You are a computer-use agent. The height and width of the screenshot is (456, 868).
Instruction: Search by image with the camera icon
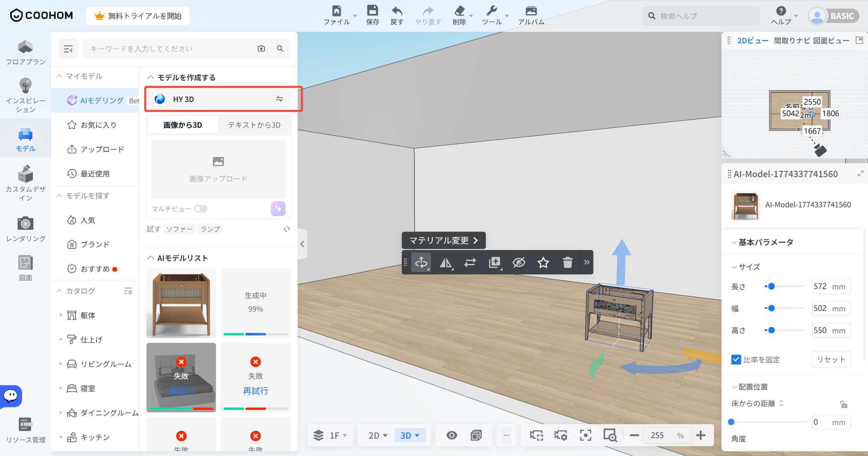pos(261,48)
